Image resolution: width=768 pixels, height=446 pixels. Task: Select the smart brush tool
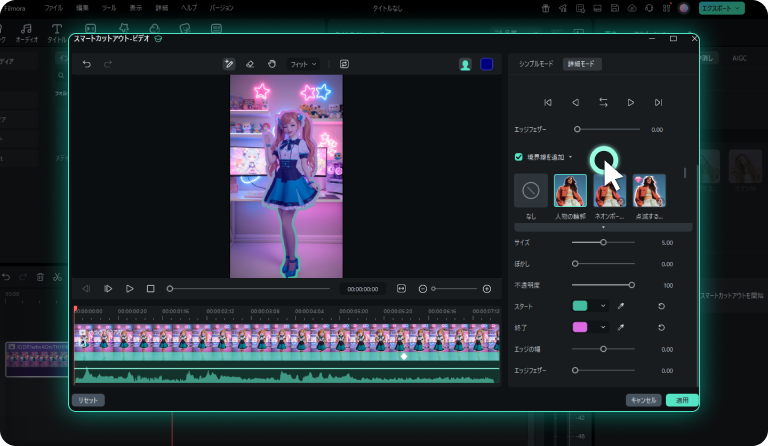coord(229,64)
